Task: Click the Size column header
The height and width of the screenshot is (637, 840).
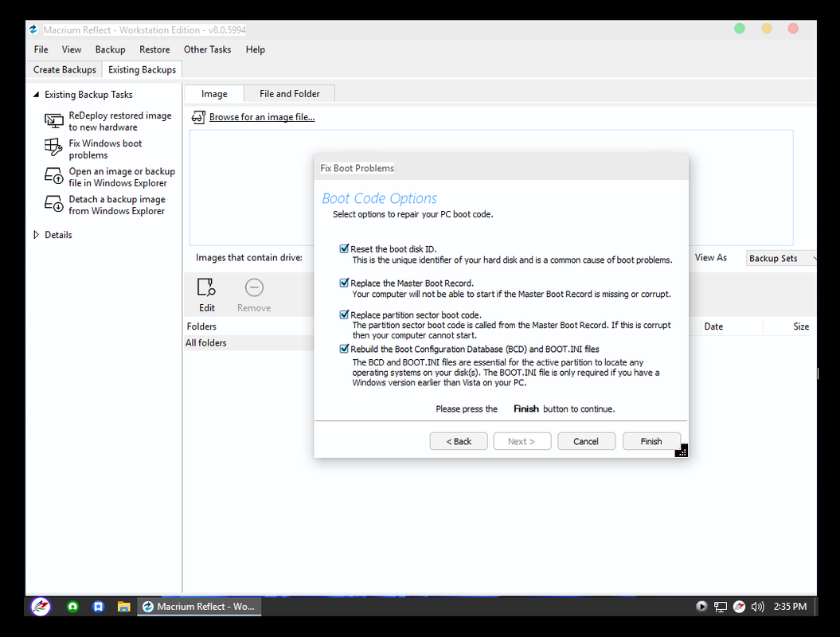Action: 801,326
